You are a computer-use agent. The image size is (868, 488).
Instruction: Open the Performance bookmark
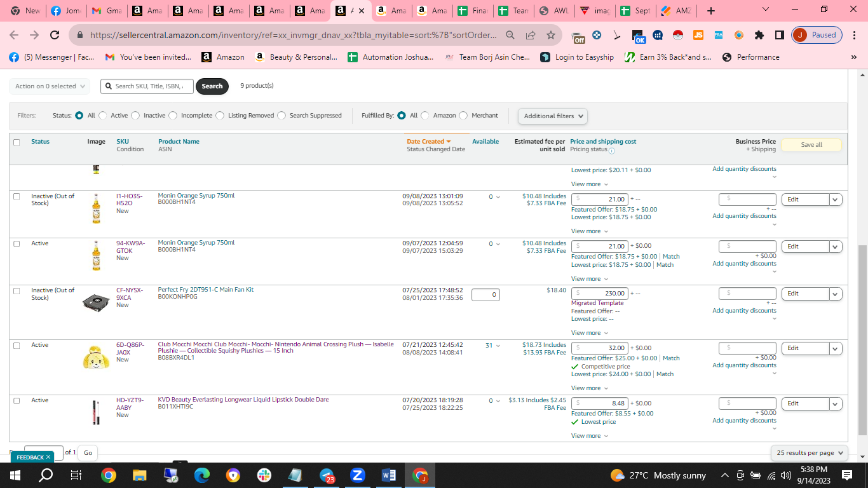point(750,57)
